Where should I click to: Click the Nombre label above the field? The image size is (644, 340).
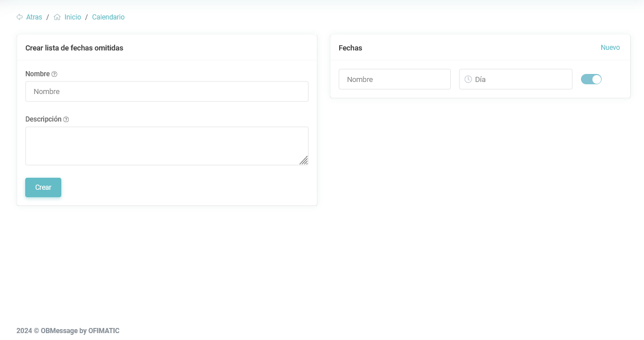point(38,74)
